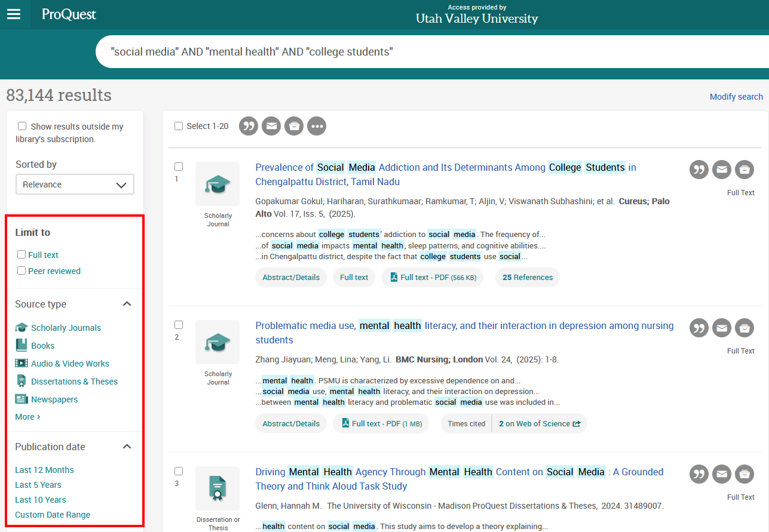This screenshot has height=532, width=769.
Task: Filter by Newspapers
Action: coord(54,399)
